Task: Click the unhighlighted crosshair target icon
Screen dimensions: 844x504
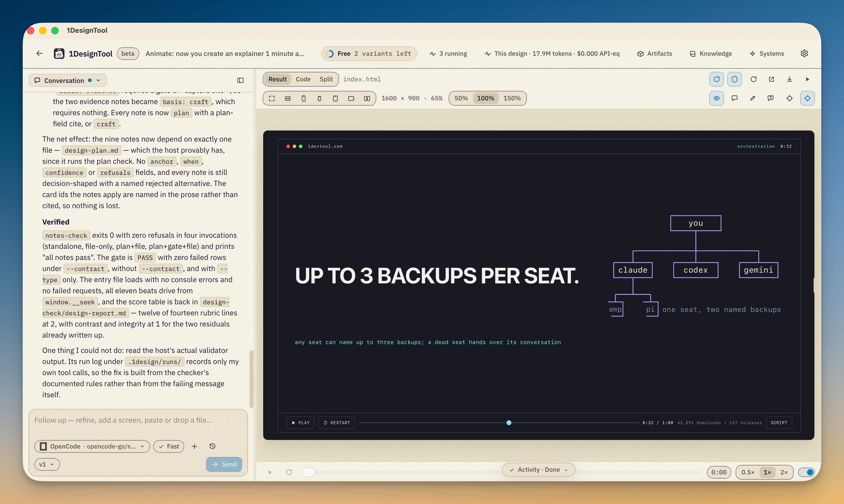Action: (789, 98)
